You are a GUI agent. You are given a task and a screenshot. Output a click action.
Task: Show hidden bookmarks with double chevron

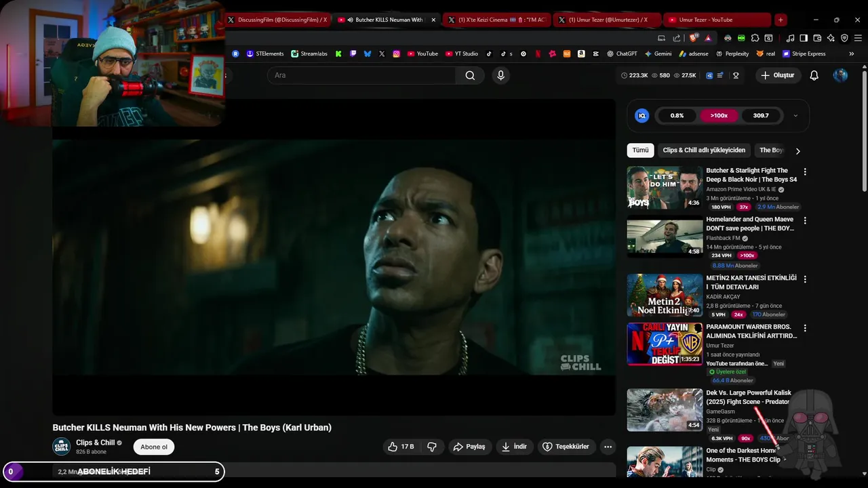(852, 54)
